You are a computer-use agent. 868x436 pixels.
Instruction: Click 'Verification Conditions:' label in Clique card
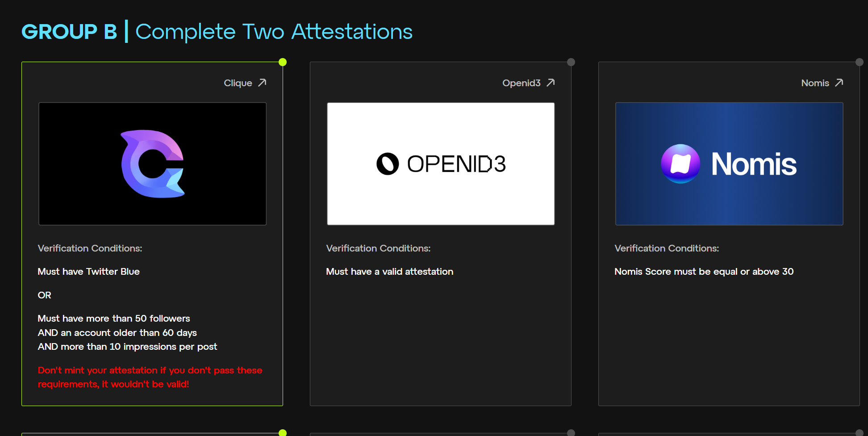point(90,248)
